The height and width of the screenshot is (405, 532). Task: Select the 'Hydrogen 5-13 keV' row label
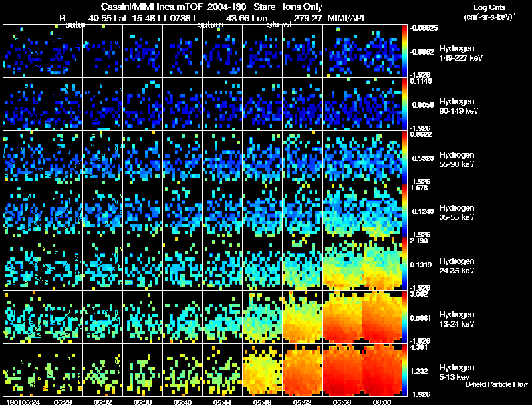point(457,372)
